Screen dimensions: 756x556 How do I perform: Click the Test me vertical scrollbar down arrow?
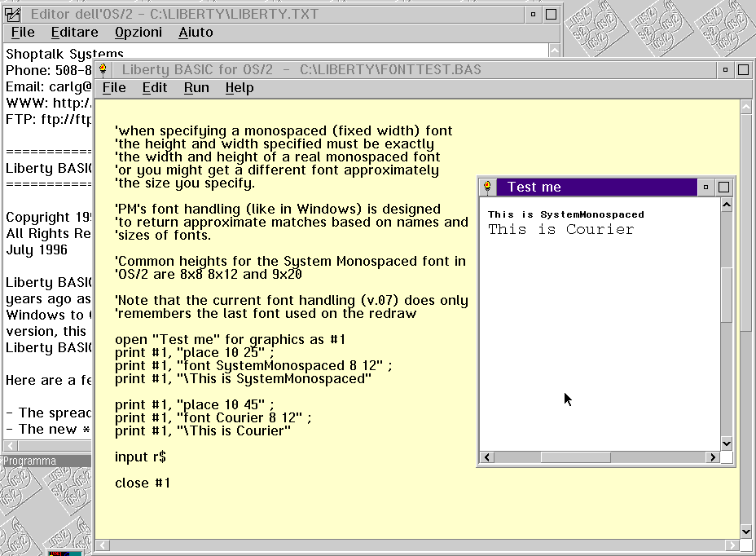point(727,443)
